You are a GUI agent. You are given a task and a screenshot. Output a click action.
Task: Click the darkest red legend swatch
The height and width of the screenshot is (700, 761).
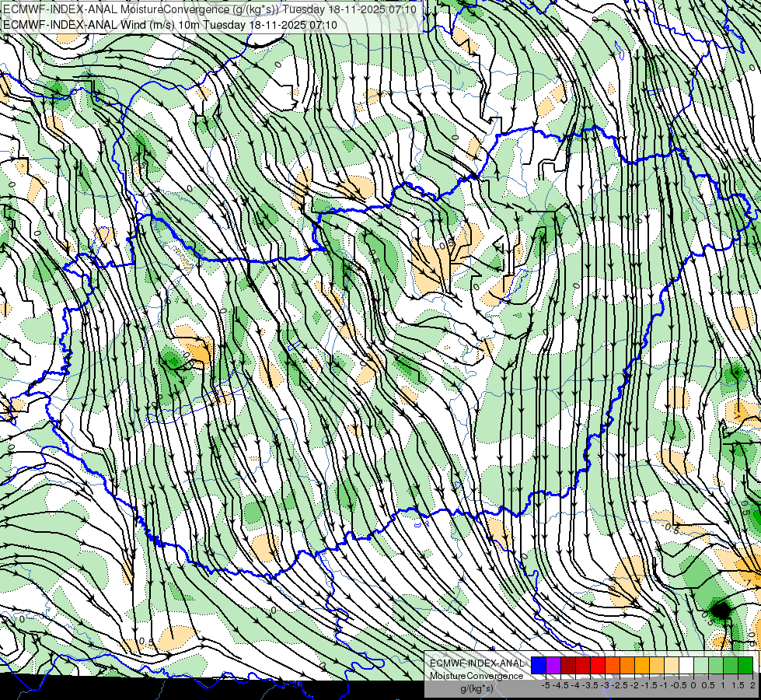pyautogui.click(x=568, y=665)
